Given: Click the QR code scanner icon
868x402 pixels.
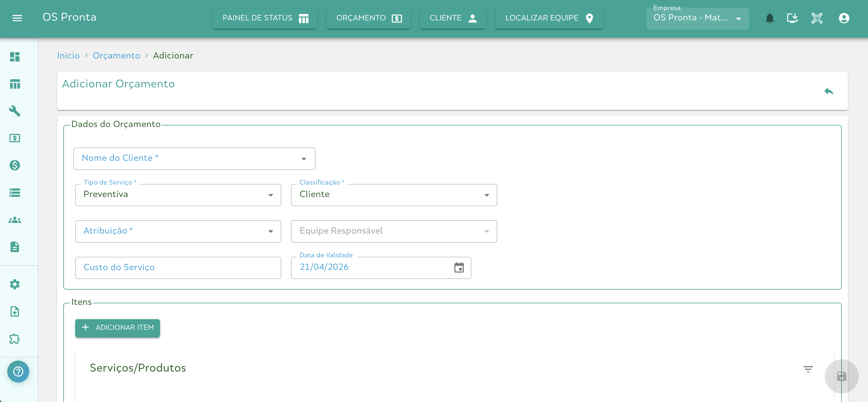Looking at the screenshot, I should pyautogui.click(x=817, y=18).
